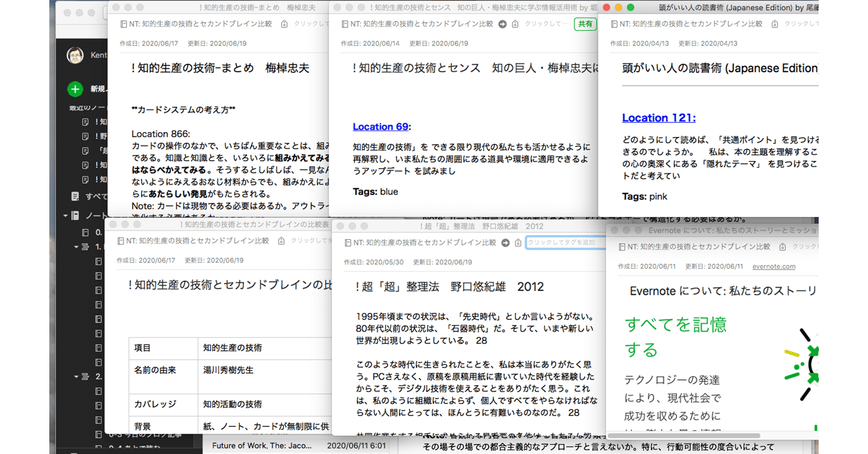Open the Location 121 link
868x454 pixels.
pyautogui.click(x=659, y=118)
